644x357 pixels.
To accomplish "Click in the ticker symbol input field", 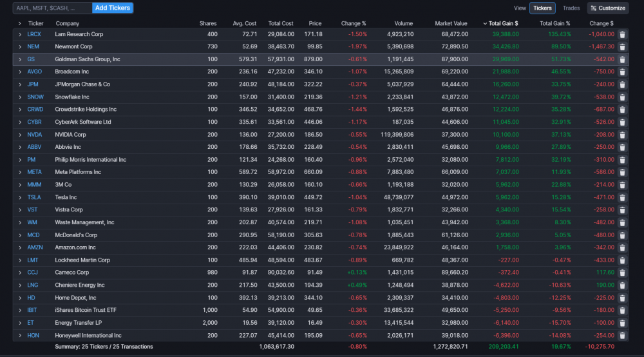I will click(x=52, y=8).
